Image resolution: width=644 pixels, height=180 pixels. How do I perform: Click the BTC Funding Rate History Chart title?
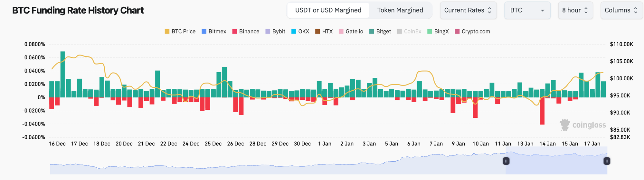coord(78,10)
